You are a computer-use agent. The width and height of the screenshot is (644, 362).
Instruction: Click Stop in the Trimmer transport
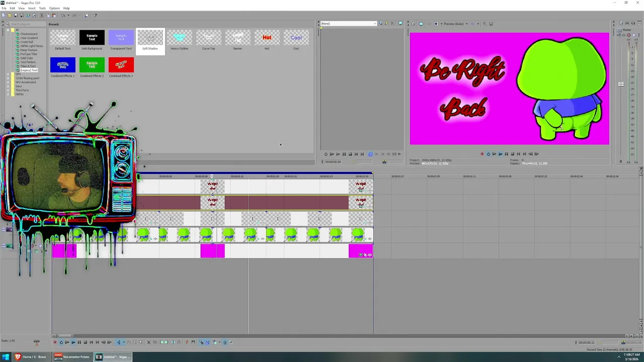tap(350, 154)
